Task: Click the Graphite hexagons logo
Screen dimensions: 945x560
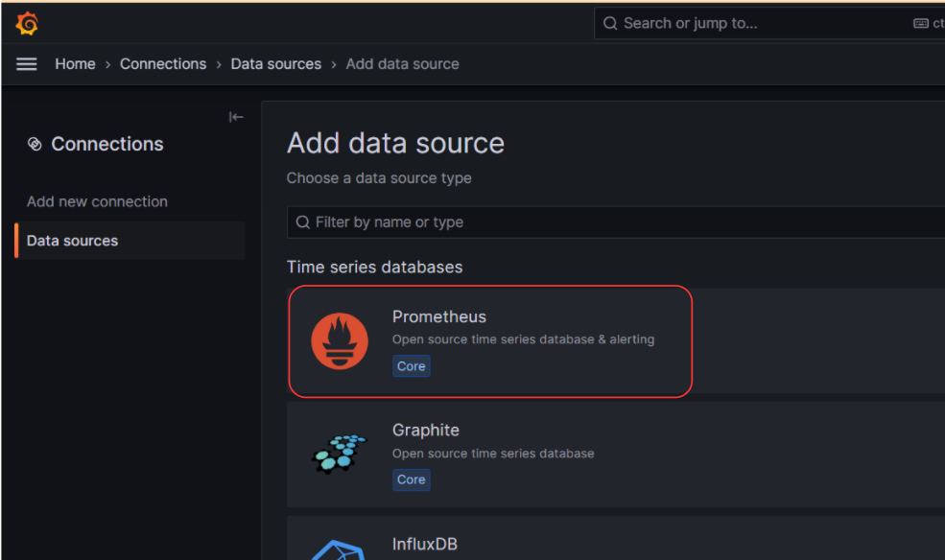Action: [x=339, y=454]
